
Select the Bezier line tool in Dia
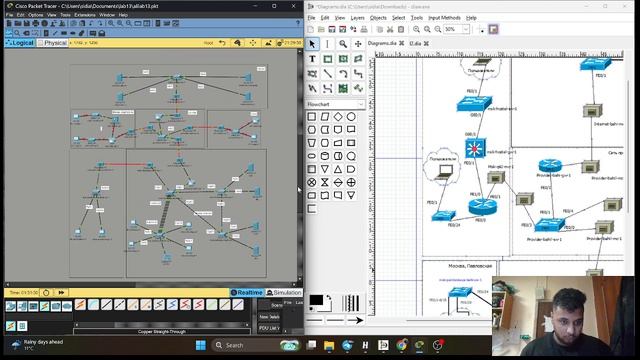[327, 88]
